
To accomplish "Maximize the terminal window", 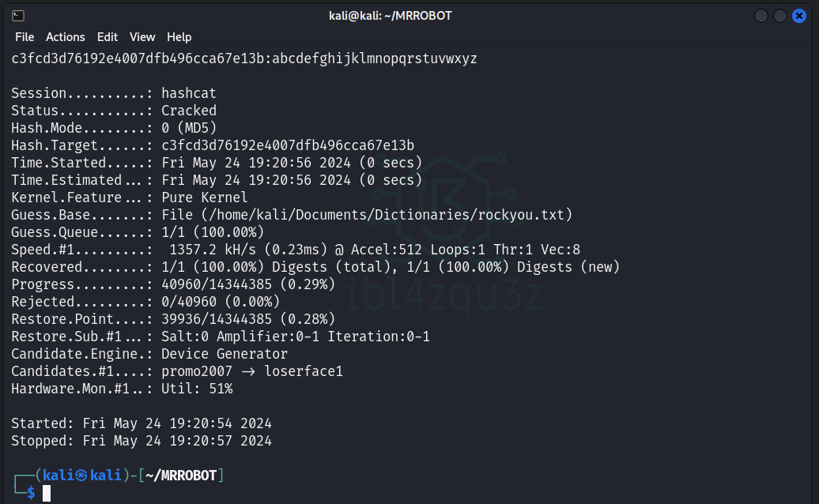I will pos(780,16).
